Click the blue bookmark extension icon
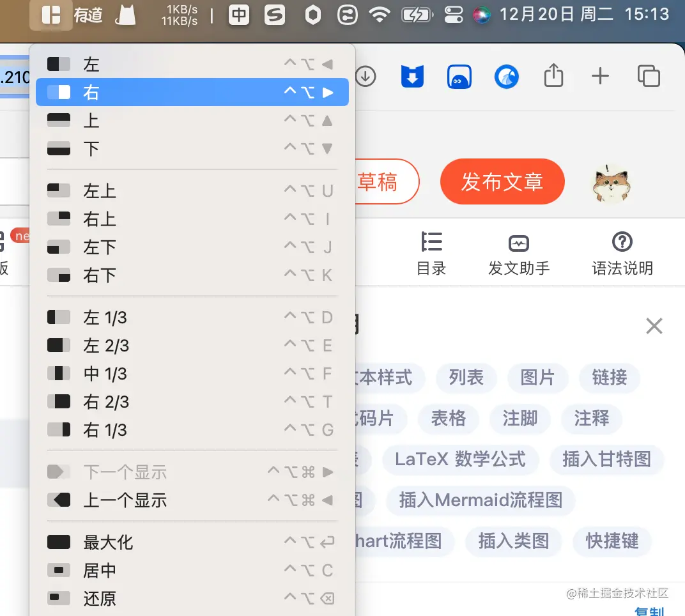Viewport: 685px width, 616px height. [412, 75]
